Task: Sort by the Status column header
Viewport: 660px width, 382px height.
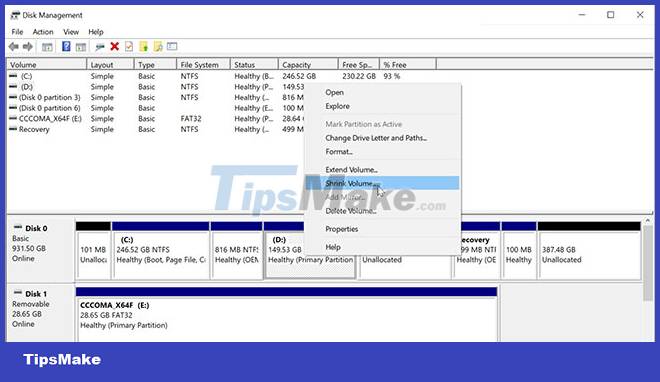Action: [x=254, y=65]
